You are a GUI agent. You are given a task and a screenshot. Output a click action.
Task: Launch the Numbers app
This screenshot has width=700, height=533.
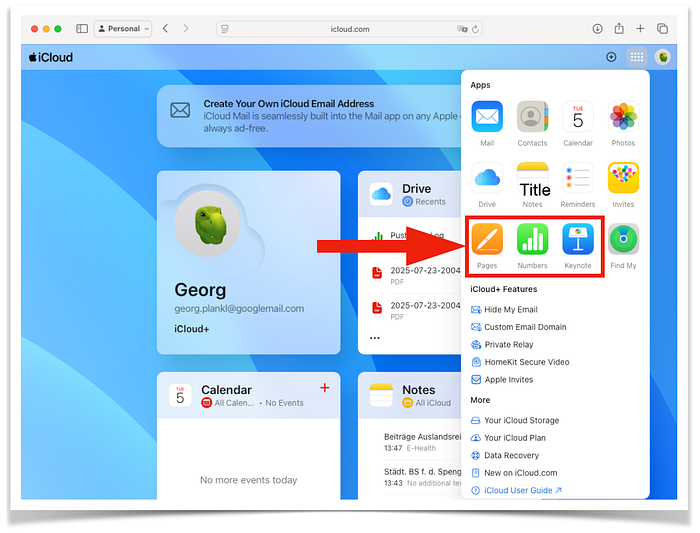pos(532,239)
